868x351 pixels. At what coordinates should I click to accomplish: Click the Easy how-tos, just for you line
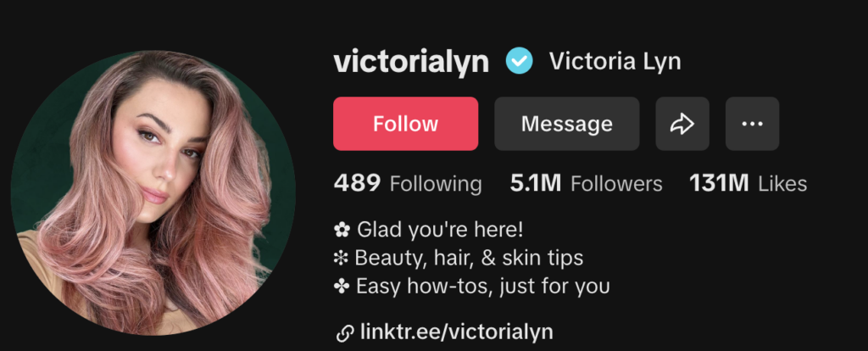tap(472, 287)
